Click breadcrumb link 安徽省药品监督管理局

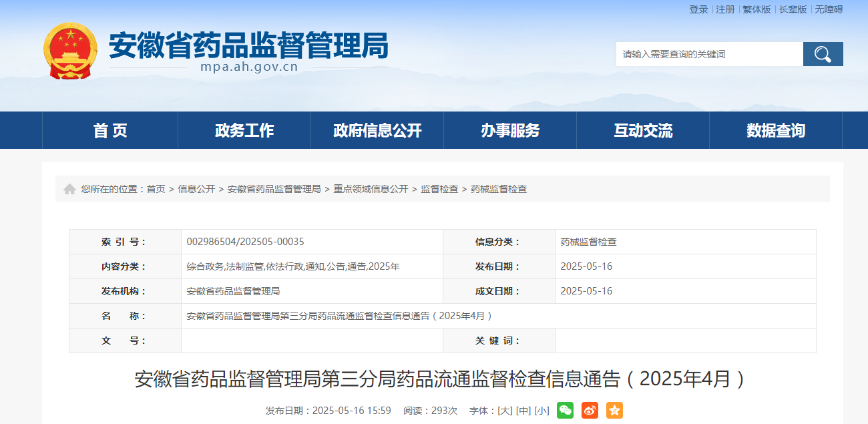coord(274,189)
